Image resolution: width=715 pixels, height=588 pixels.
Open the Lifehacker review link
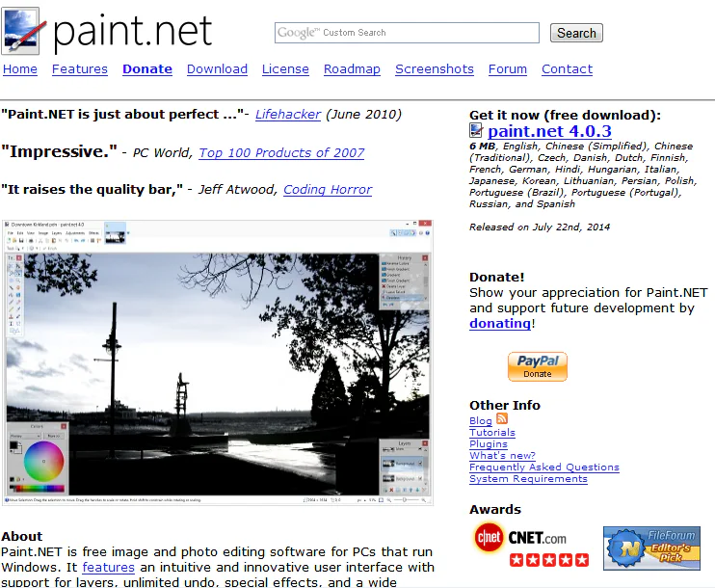(288, 114)
